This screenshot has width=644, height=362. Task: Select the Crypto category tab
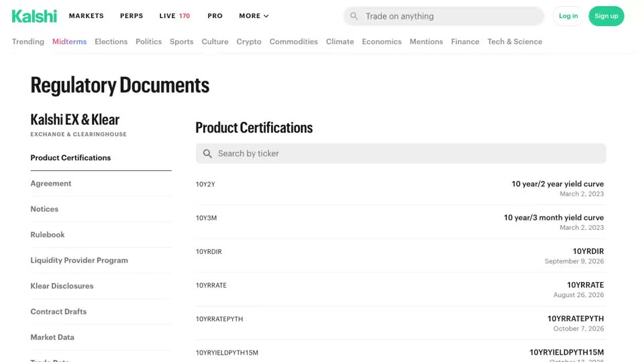(x=249, y=42)
